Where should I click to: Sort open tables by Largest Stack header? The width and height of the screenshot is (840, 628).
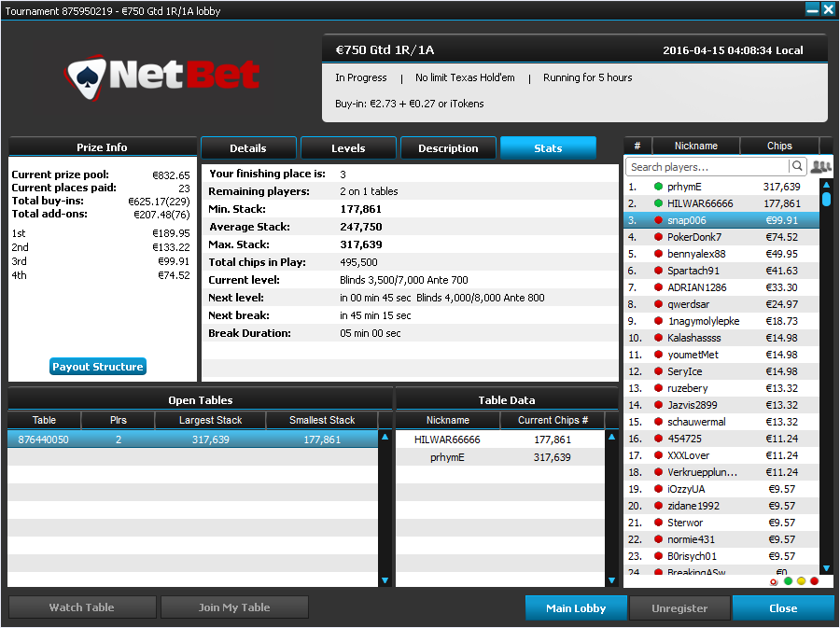click(x=210, y=420)
